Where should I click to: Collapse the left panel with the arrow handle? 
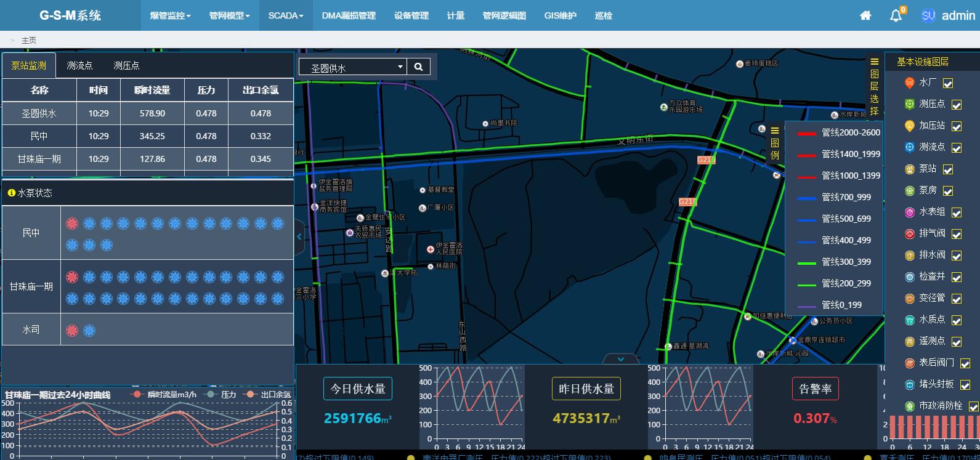point(299,236)
